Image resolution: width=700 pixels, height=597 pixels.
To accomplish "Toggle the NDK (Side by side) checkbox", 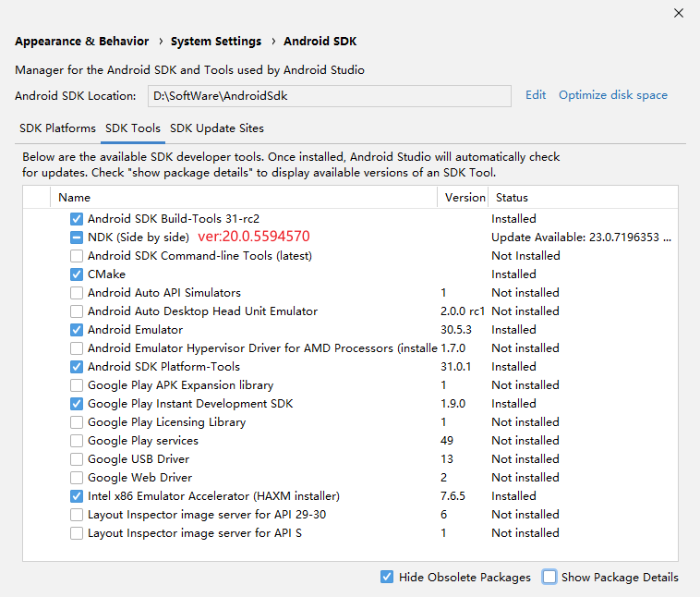I will click(x=77, y=238).
